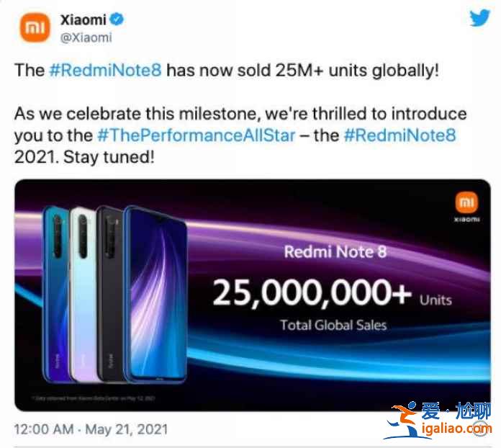Click the Redmi Note 8 banner title
The width and height of the screenshot is (501, 448).
tap(335, 251)
